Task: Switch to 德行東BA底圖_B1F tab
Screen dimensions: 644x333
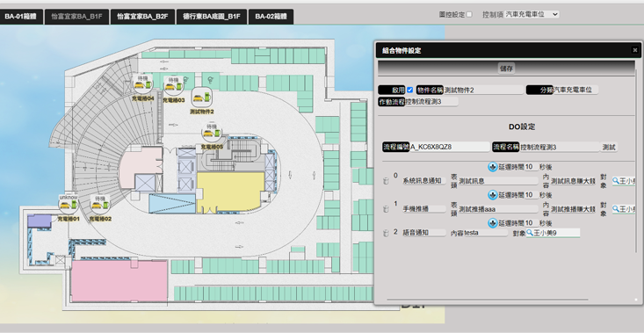Action: [x=212, y=17]
